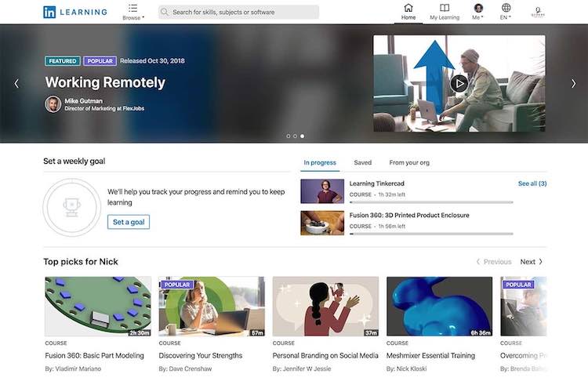Click Previous in Top picks carousel
This screenshot has width=588, height=392.
[494, 262]
